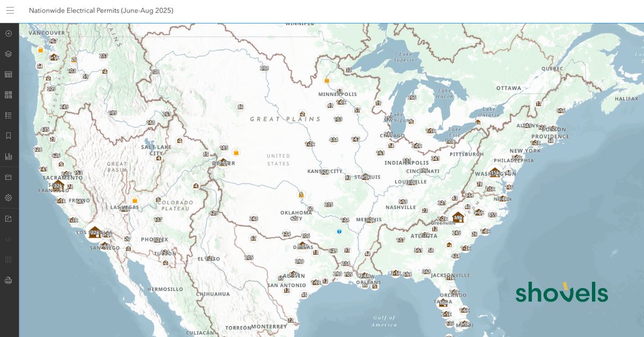Open the Layers panel in the sidebar

click(8, 54)
